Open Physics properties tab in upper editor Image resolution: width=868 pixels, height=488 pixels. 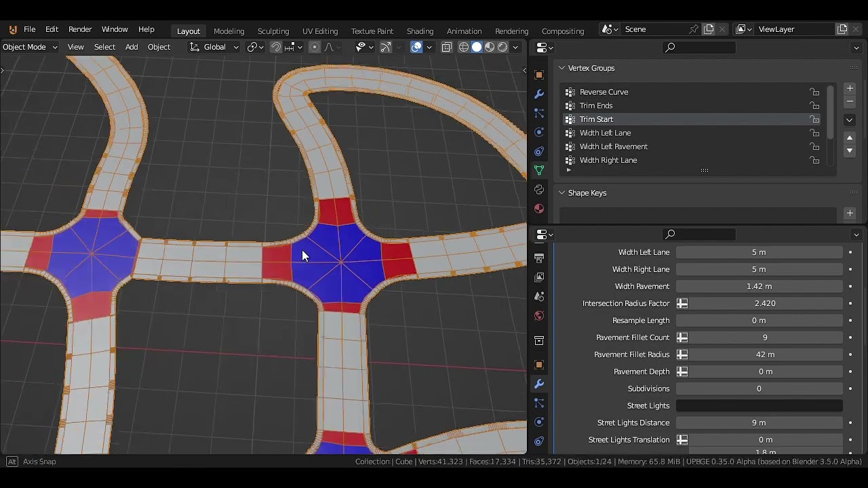click(539, 132)
